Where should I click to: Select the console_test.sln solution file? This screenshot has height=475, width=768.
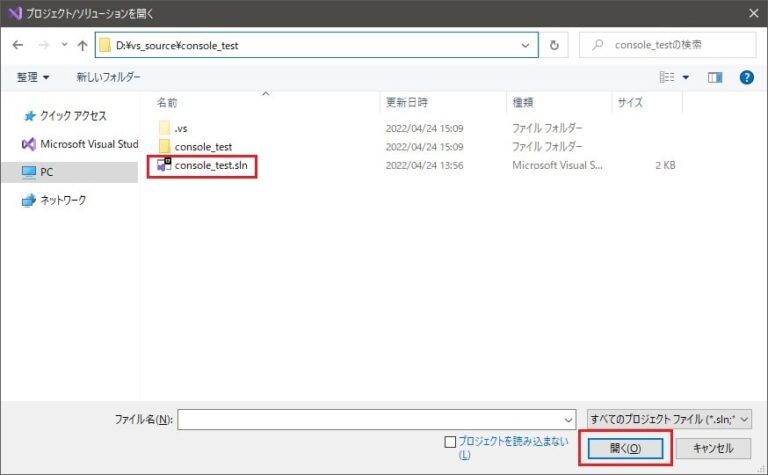(x=209, y=165)
